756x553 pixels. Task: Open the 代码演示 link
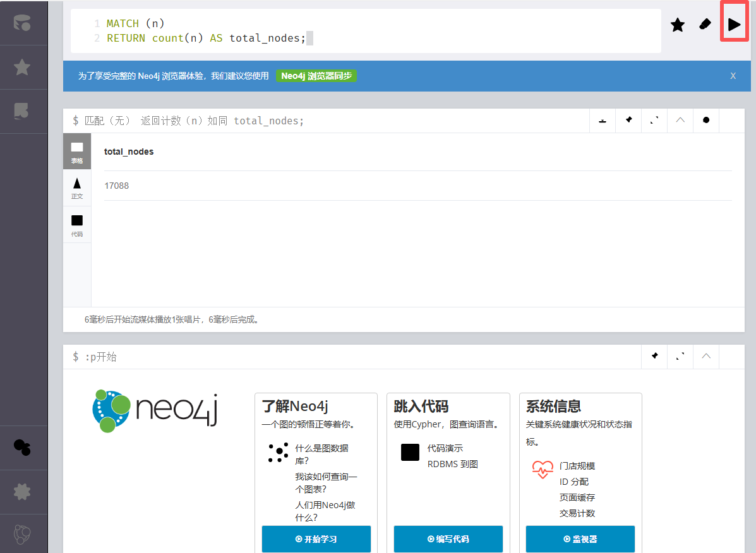445,448
